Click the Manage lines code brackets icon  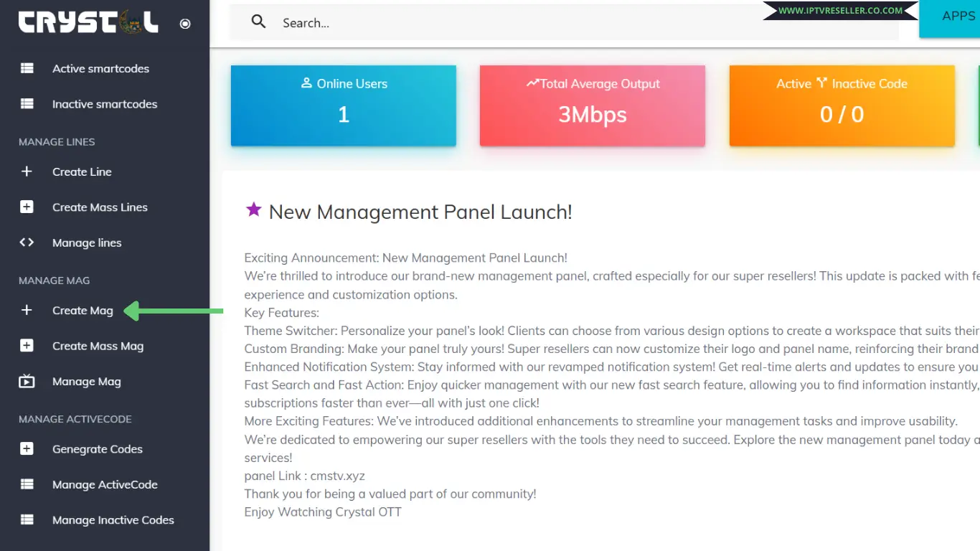point(27,242)
